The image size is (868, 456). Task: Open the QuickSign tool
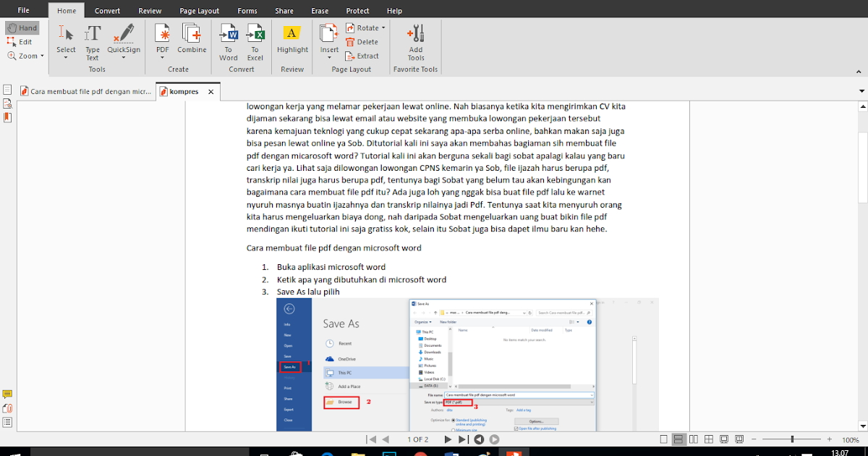coord(124,38)
